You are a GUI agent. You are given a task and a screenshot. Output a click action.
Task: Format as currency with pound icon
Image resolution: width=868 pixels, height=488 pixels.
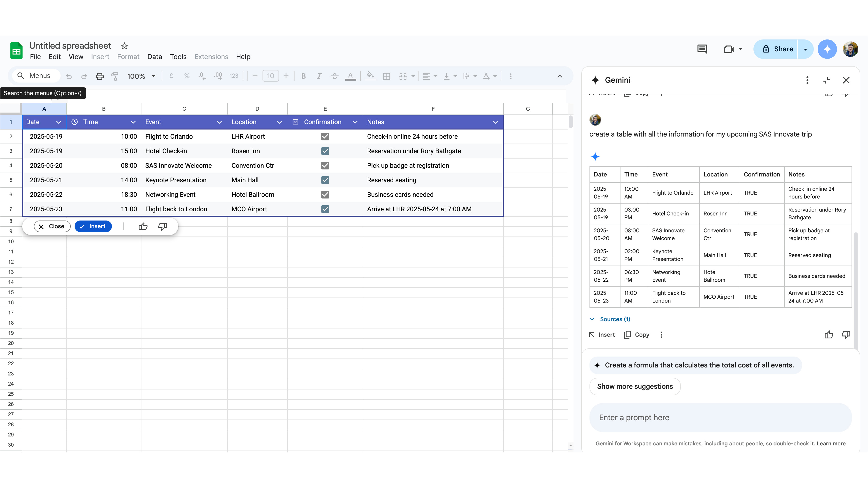coord(171,76)
